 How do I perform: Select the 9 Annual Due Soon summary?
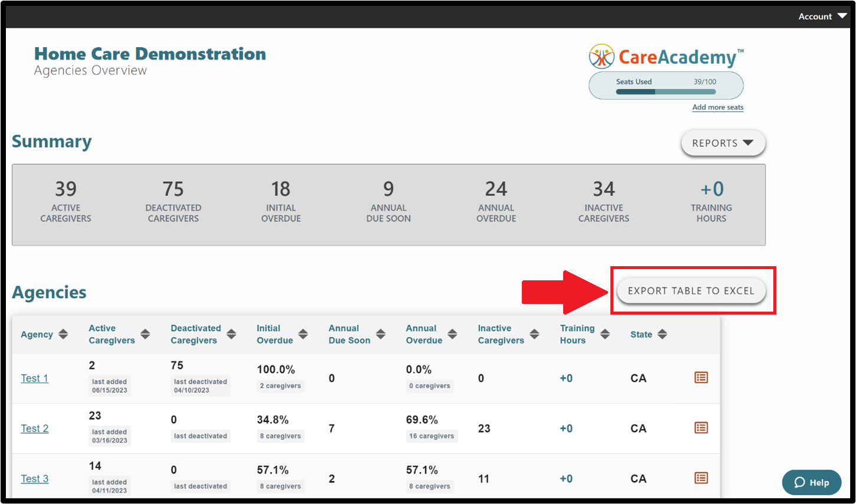[388, 201]
